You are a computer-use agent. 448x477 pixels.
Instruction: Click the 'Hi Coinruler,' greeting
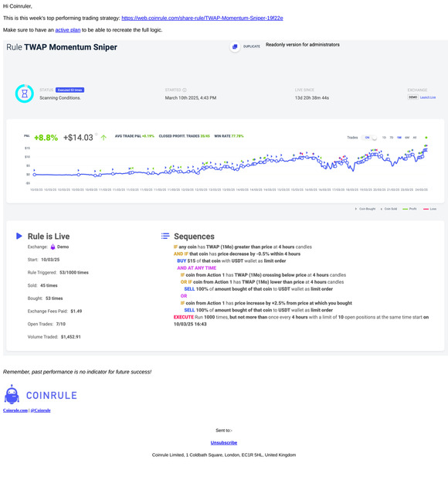coord(17,6)
